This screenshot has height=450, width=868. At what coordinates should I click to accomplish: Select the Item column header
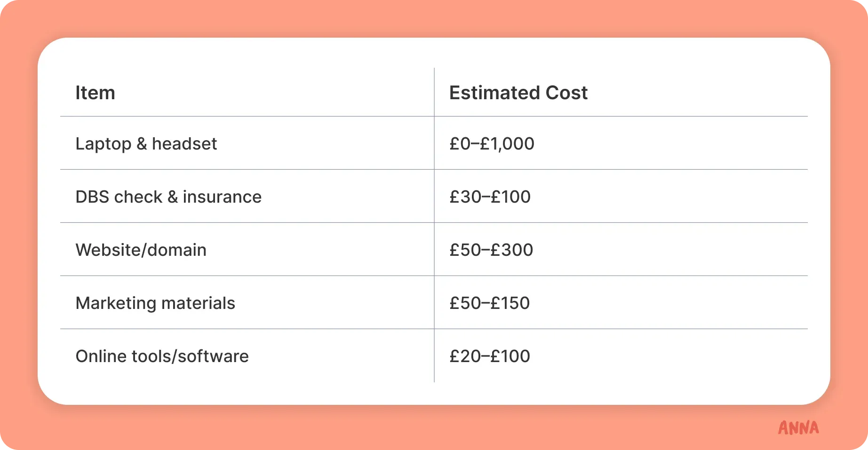pos(95,93)
